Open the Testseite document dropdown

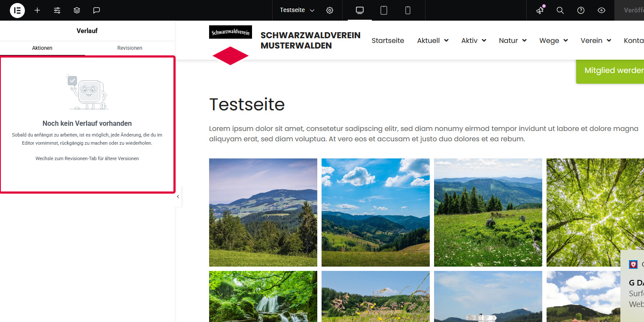tap(297, 10)
